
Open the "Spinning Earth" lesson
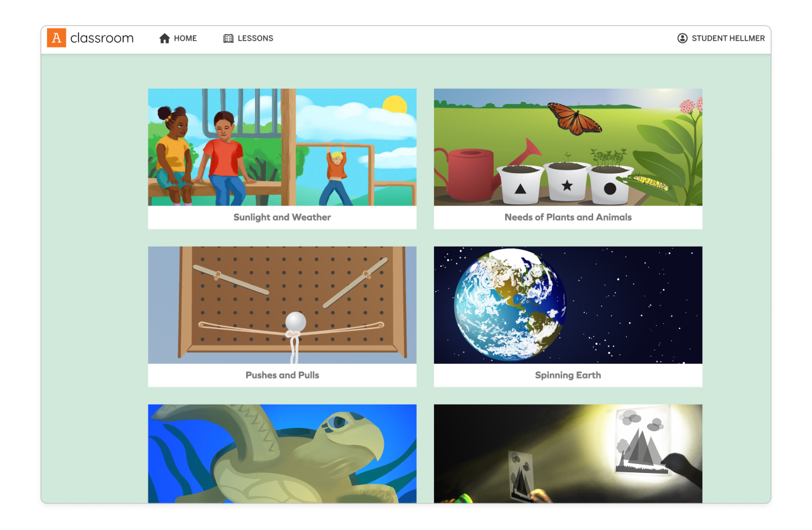(568, 375)
